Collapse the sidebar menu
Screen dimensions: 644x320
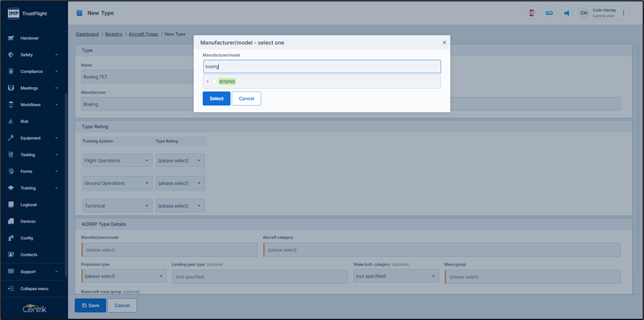coord(34,289)
